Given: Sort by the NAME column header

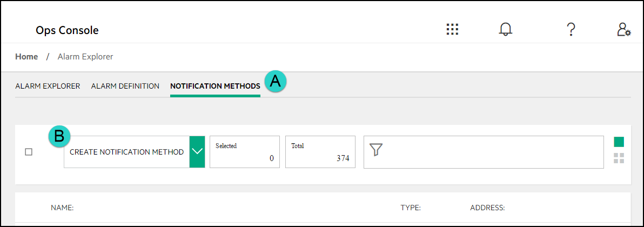Looking at the screenshot, I should click(62, 208).
